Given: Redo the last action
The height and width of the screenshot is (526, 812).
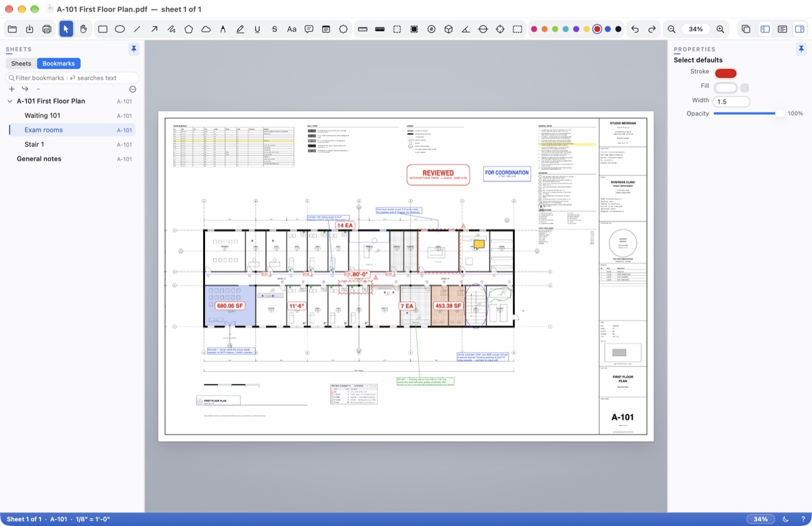Looking at the screenshot, I should coord(652,29).
